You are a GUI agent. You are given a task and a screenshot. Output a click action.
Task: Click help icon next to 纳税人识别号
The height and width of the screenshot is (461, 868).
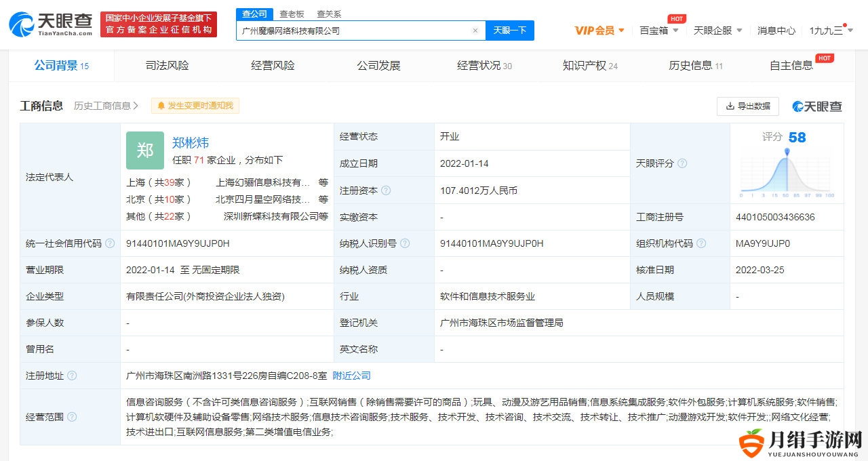405,243
